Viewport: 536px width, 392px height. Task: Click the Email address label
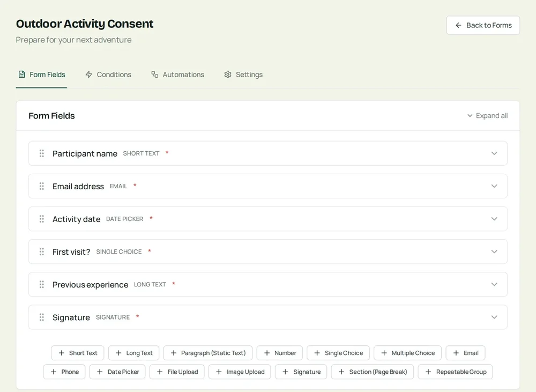[x=78, y=187]
